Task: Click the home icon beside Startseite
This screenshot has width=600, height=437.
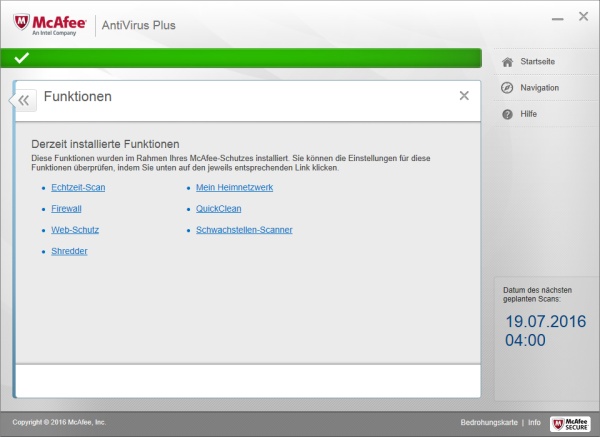Action: (x=507, y=62)
